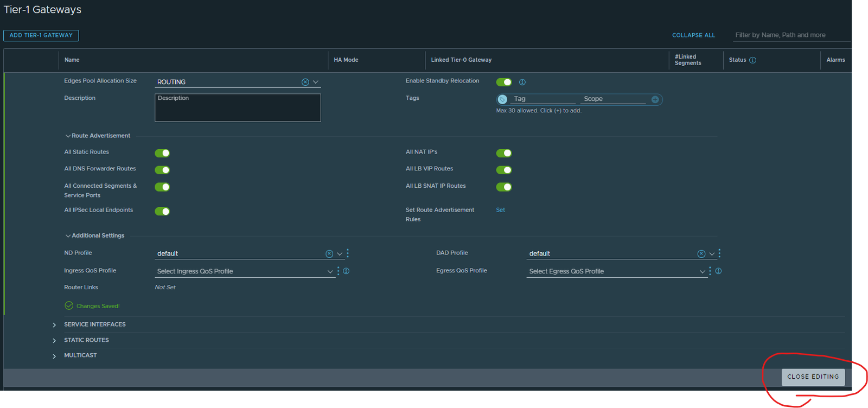Screen dimensions: 868x408
Task: Click the Changes Saved! message
Action: tap(92, 306)
